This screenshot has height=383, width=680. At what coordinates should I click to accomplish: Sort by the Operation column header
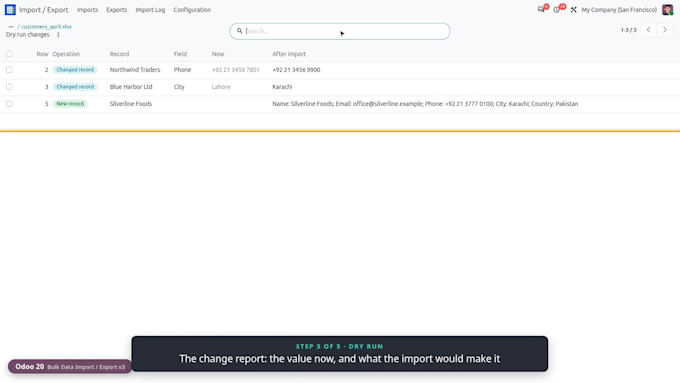click(x=66, y=54)
